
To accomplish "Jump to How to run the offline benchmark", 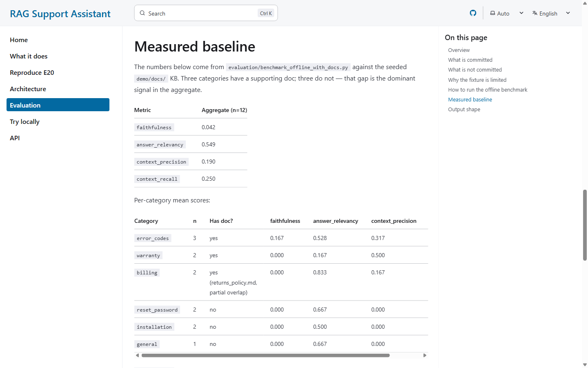I will coord(488,90).
